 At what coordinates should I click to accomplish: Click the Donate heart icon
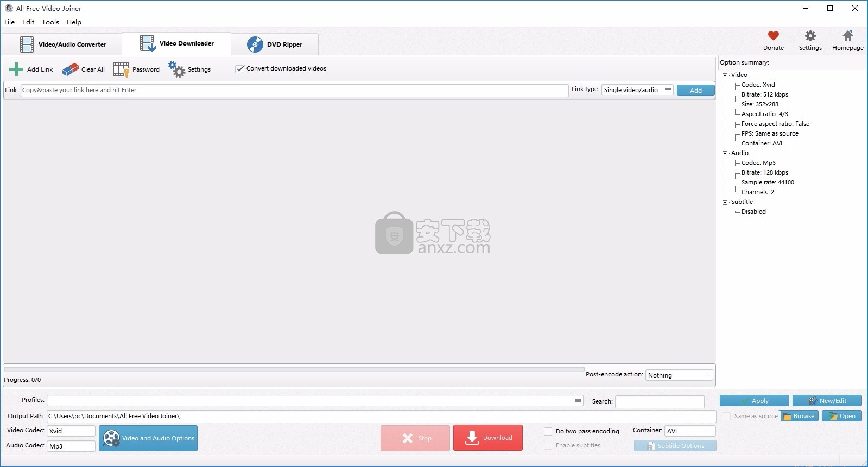pos(774,36)
